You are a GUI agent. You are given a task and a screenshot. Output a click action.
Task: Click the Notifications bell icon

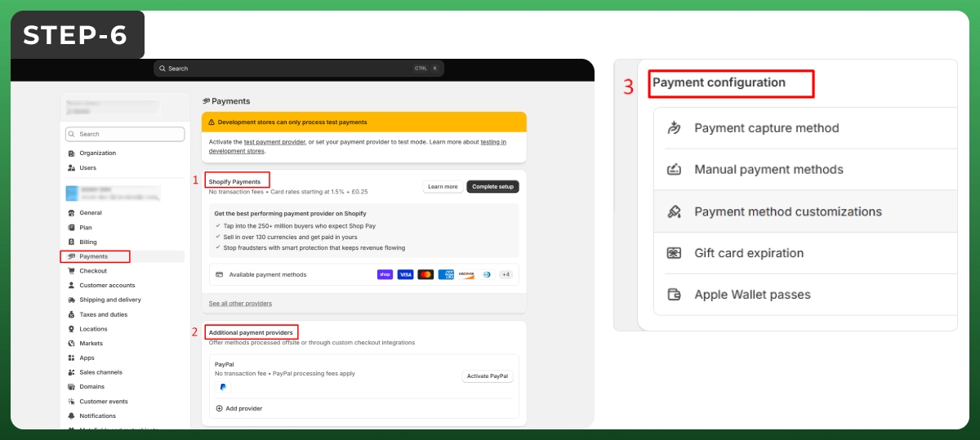[72, 416]
